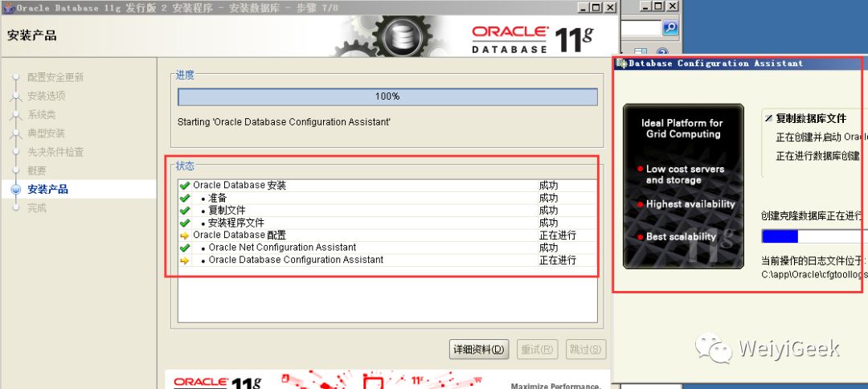
Task: Click the 安装产品 page heading
Action: (x=32, y=36)
